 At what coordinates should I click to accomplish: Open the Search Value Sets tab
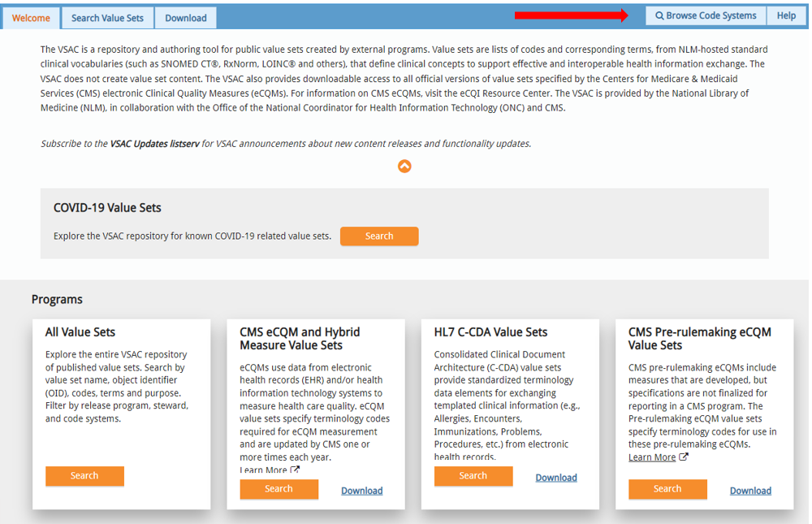[x=107, y=18]
